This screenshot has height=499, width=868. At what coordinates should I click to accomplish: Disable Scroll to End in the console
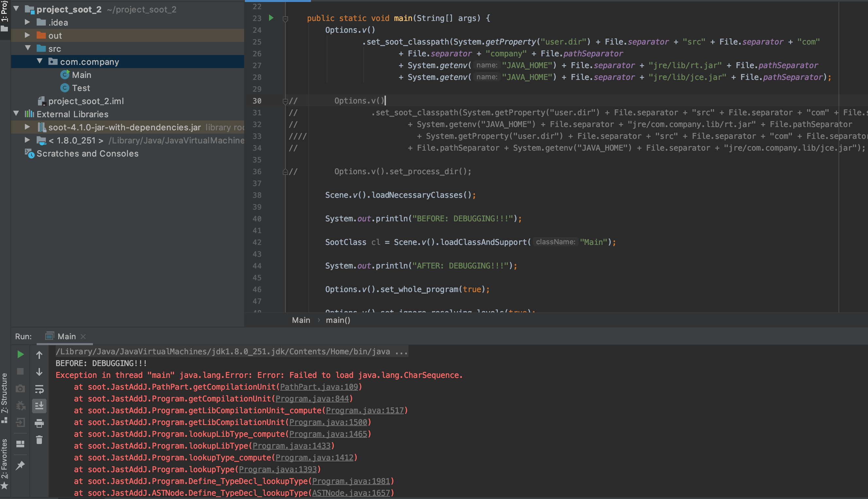(x=39, y=405)
